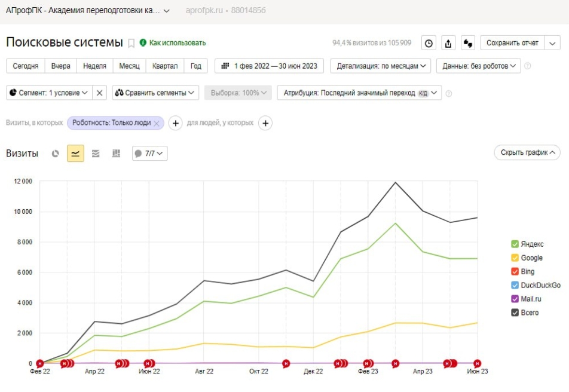The height and width of the screenshot is (392, 569).
Task: Click the clock icon beside the export button
Action: coord(429,43)
